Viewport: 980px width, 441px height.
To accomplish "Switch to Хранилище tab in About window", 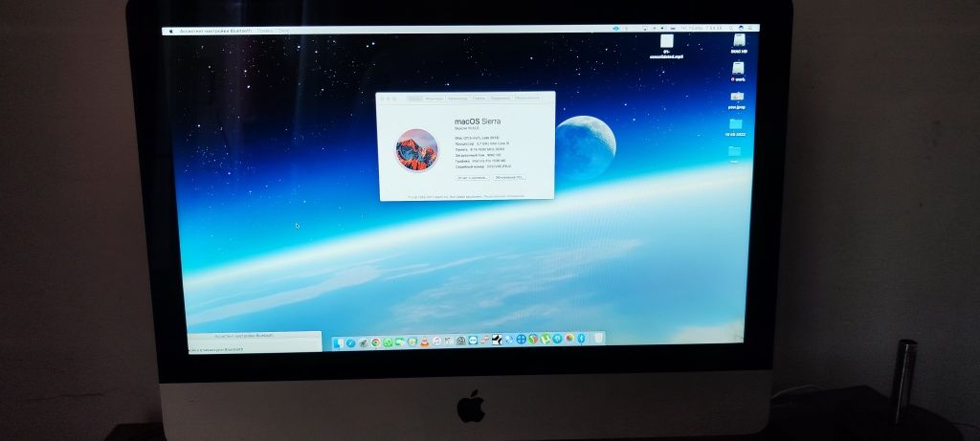I will pos(458,99).
